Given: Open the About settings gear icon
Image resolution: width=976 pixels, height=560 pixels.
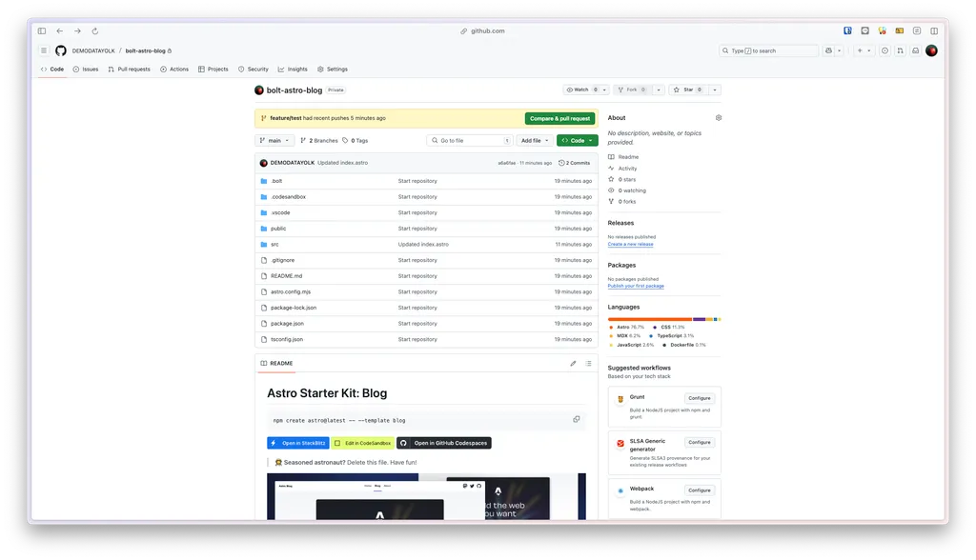Looking at the screenshot, I should (x=719, y=117).
